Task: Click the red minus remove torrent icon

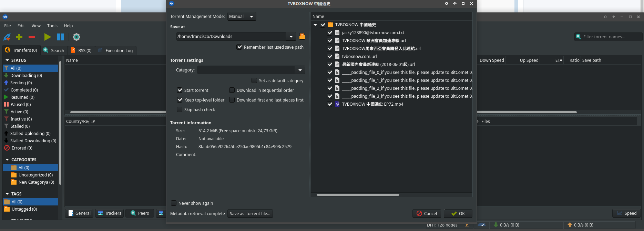Action: (x=32, y=37)
